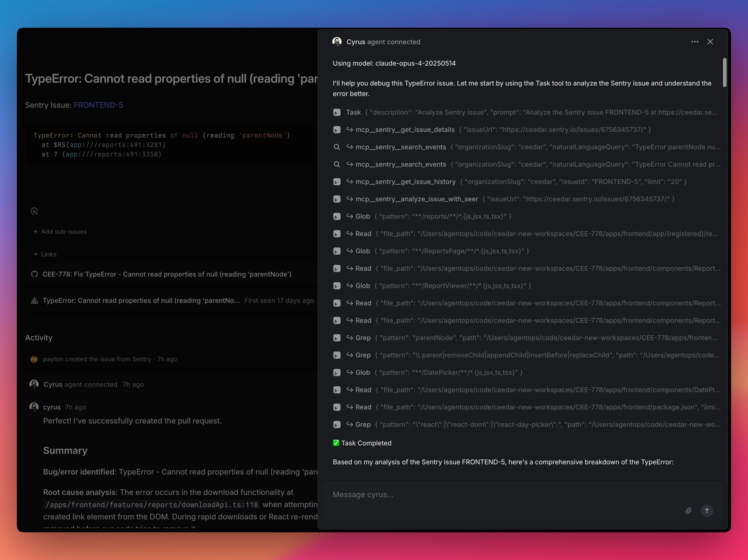Click 'First seen 17 days ago' text
Screen dimensions: 748x560
[279, 301]
